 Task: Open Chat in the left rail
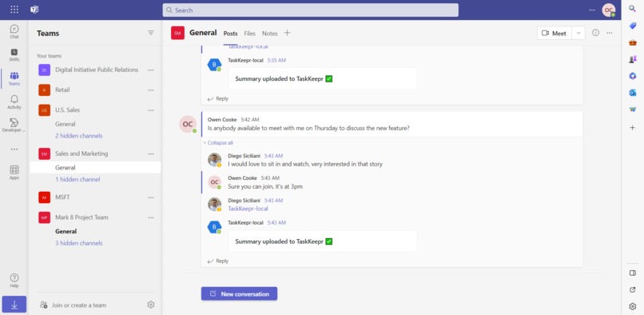click(x=14, y=32)
